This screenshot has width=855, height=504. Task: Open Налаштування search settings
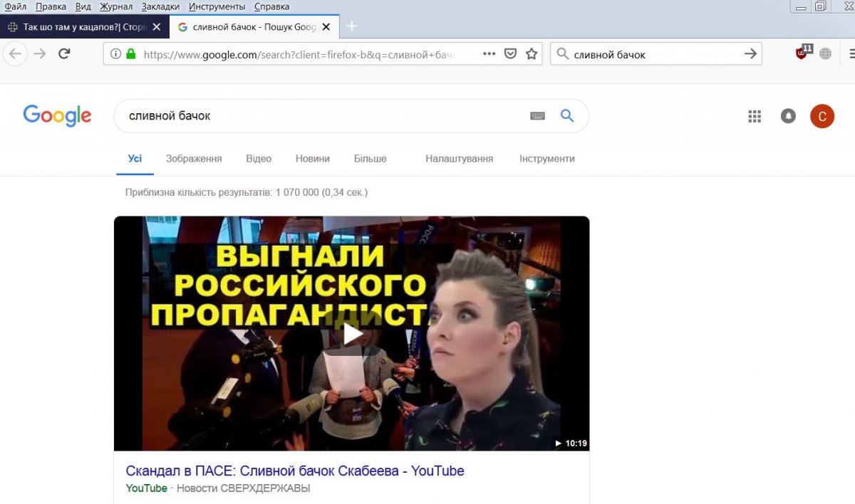(459, 159)
